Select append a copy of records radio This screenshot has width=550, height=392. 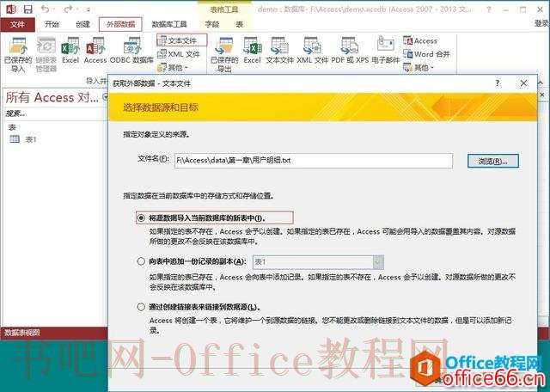141,261
